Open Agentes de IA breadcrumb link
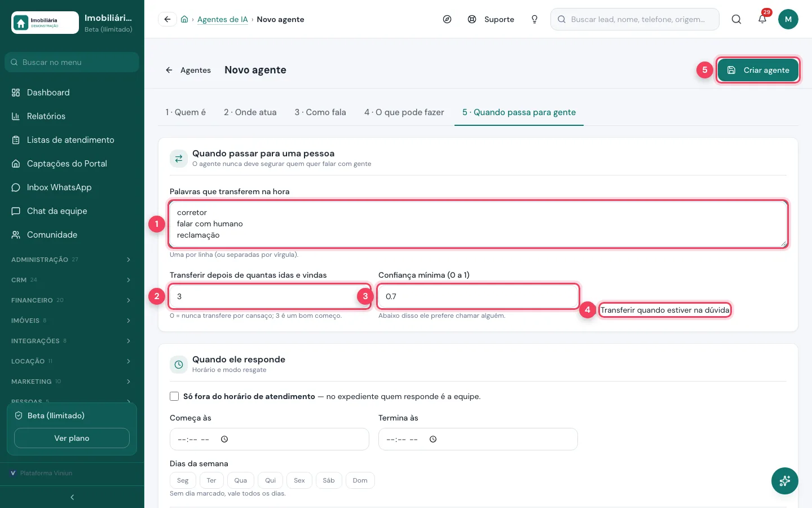This screenshot has height=508, width=812. tap(223, 19)
